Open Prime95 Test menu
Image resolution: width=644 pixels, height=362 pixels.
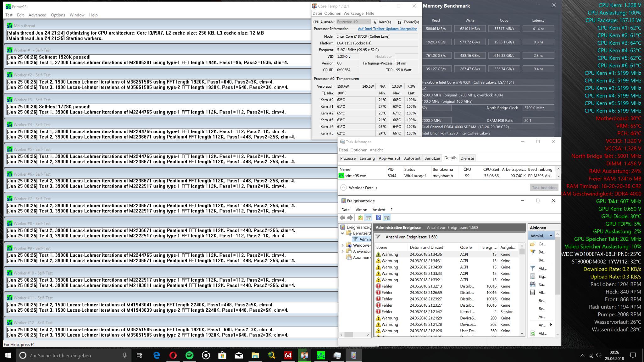[x=9, y=15]
